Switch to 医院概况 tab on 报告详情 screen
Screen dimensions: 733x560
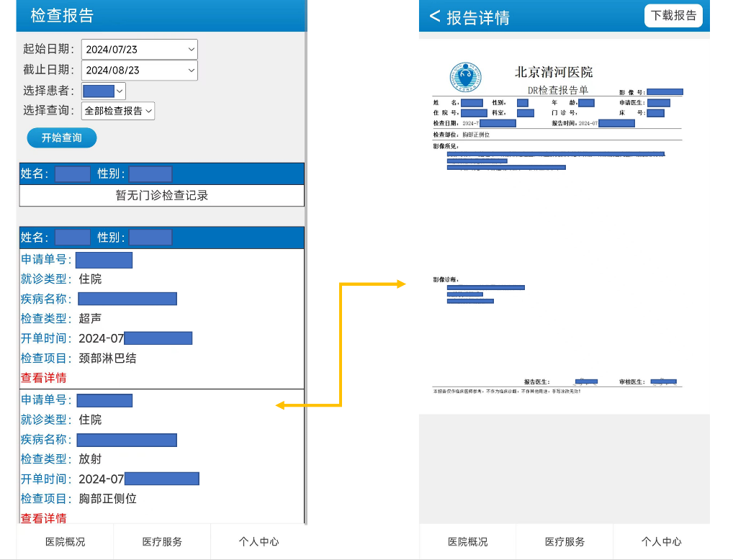pyautogui.click(x=467, y=541)
